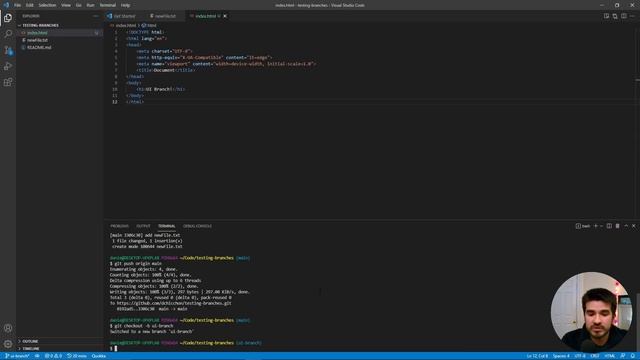Click Ln 12, Col 8 cursor position

[537, 356]
